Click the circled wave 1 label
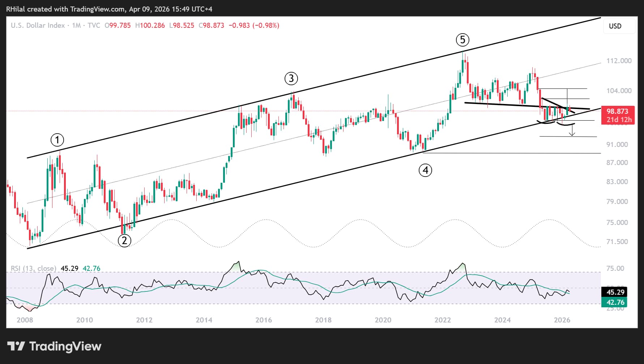Image resolution: width=644 pixels, height=364 pixels. [x=57, y=140]
